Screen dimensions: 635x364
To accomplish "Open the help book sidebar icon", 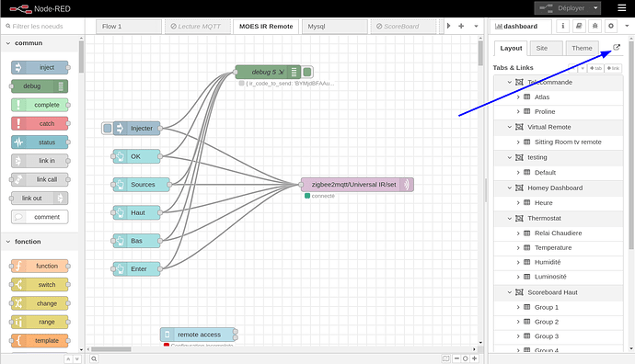I will point(579,27).
